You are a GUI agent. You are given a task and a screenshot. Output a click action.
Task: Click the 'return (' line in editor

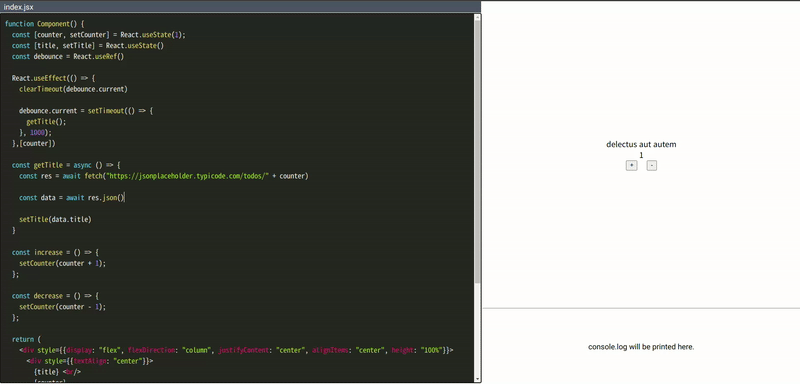[x=26, y=339]
